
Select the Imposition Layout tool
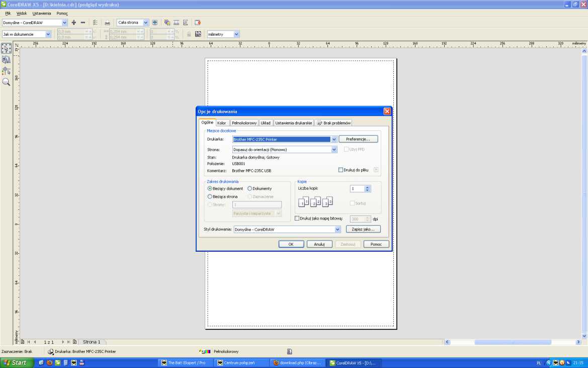(6, 59)
